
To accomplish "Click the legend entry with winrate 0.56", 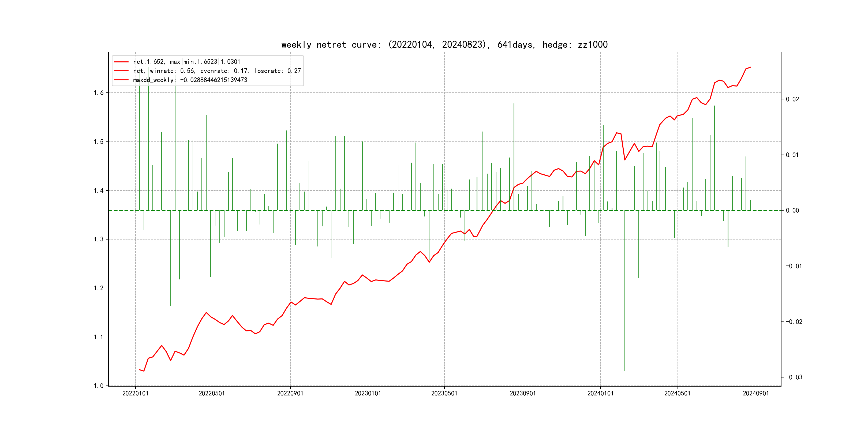I will [x=217, y=71].
